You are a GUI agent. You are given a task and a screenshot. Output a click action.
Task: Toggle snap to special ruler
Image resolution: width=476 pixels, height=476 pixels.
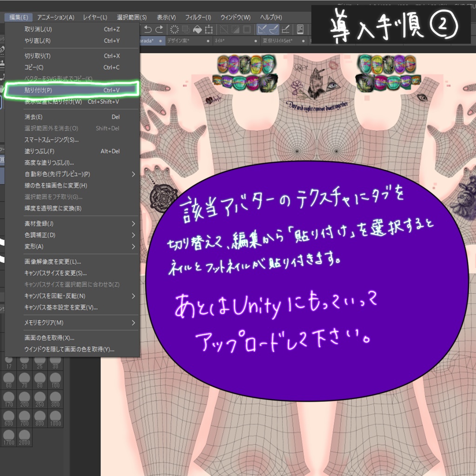click(x=274, y=29)
